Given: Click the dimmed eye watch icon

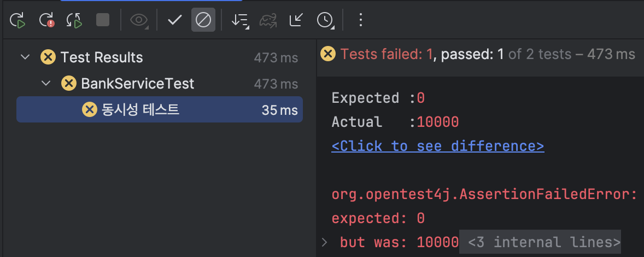Looking at the screenshot, I should (139, 20).
